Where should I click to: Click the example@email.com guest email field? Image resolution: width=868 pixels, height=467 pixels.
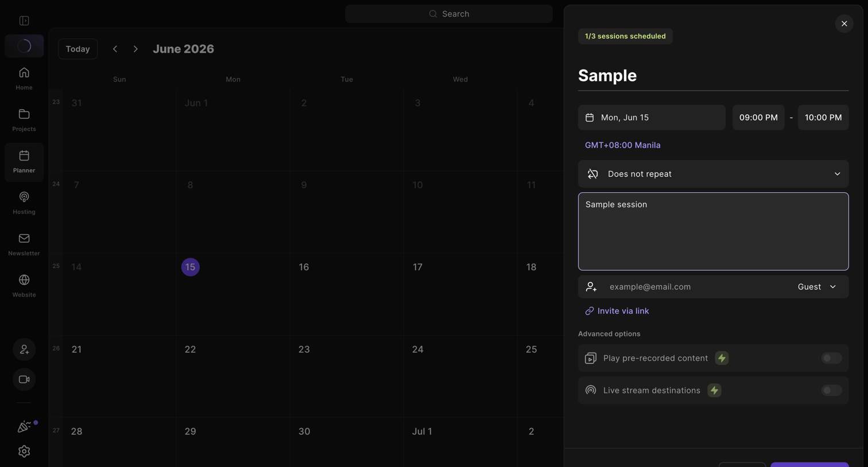pyautogui.click(x=697, y=287)
